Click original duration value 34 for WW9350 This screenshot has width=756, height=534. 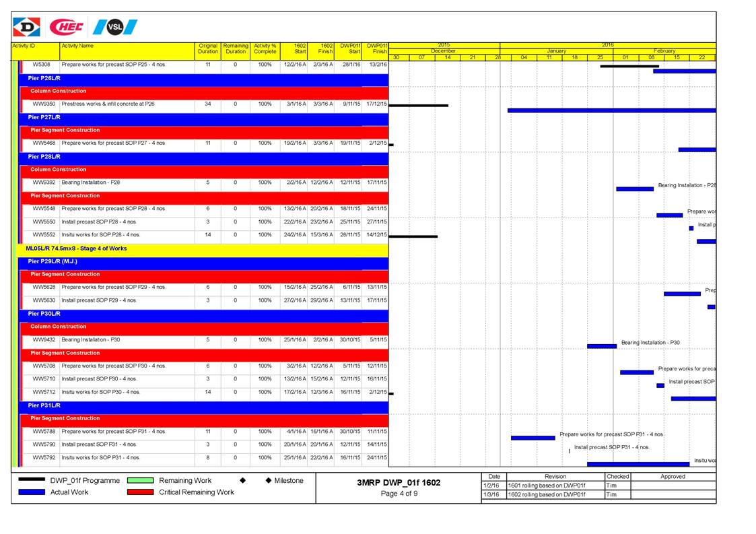[208, 104]
